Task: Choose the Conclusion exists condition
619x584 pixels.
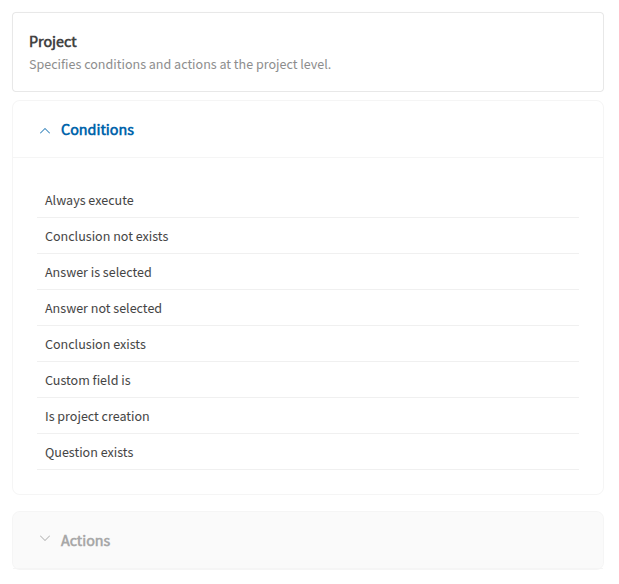Action: (95, 344)
